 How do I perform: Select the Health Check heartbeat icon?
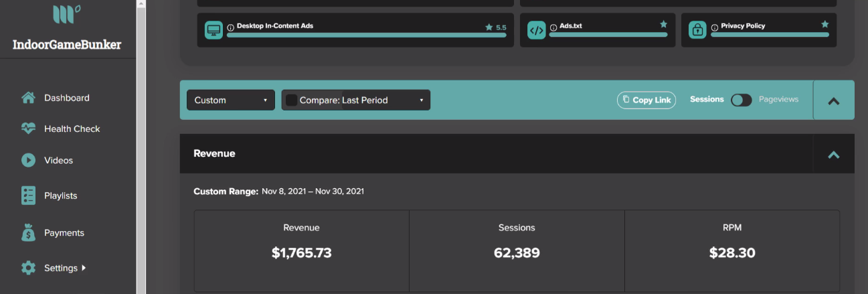coord(28,129)
